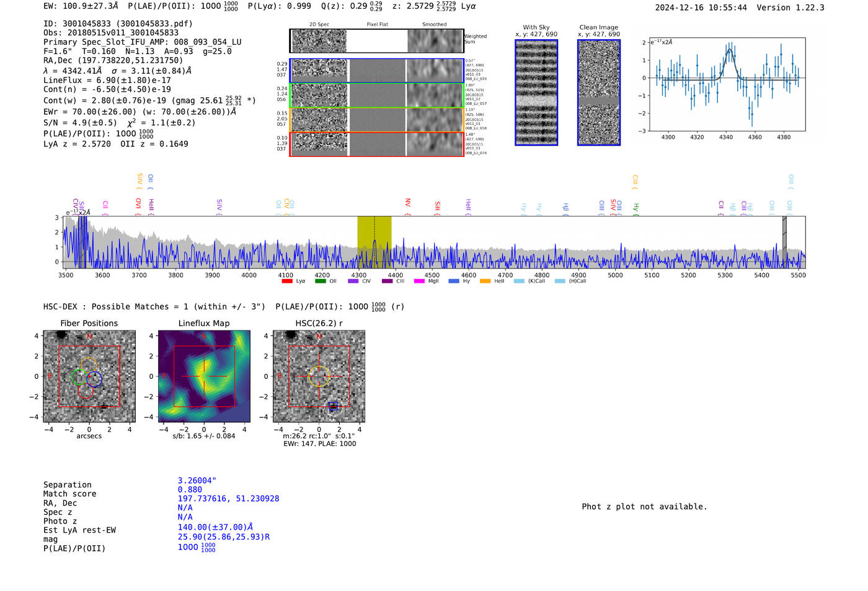
Task: Click the orange HeII legend swatch
Action: [485, 282]
